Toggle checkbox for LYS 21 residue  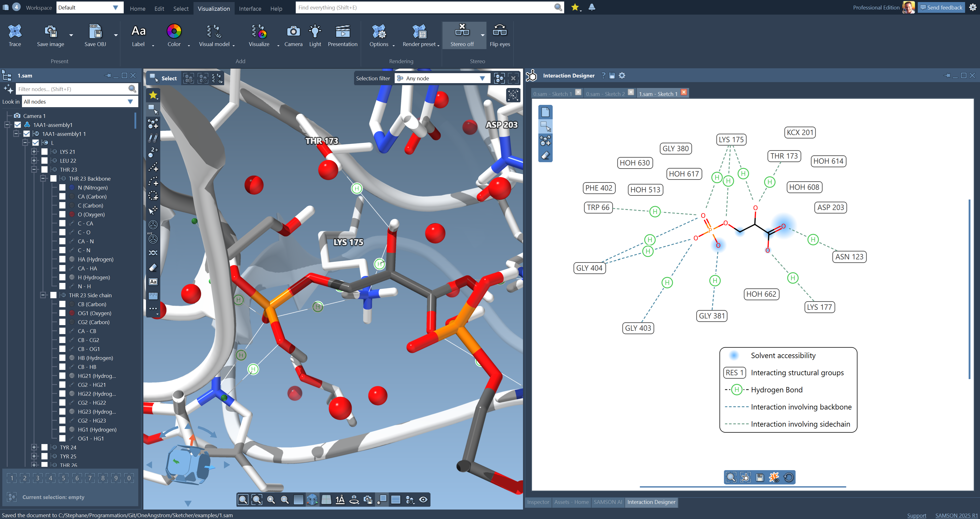[x=44, y=151]
